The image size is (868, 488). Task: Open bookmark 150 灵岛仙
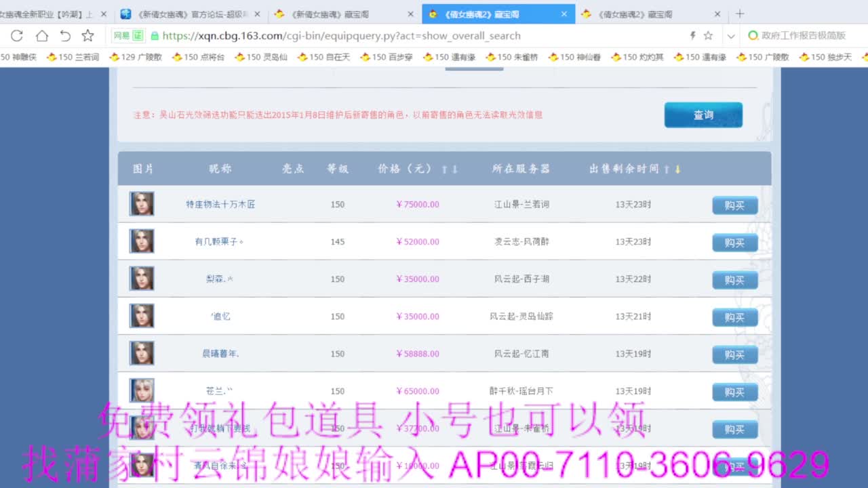tap(261, 57)
